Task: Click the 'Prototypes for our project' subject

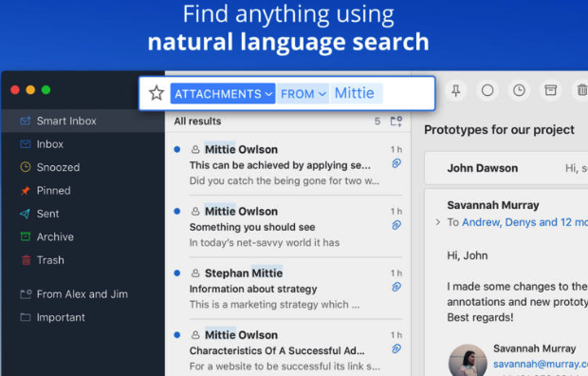Action: click(499, 129)
